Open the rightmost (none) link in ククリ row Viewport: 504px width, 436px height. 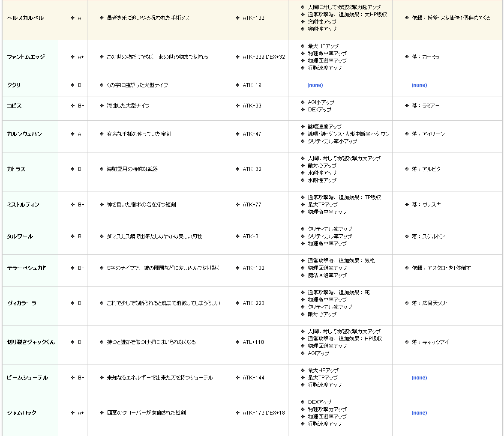pos(419,85)
